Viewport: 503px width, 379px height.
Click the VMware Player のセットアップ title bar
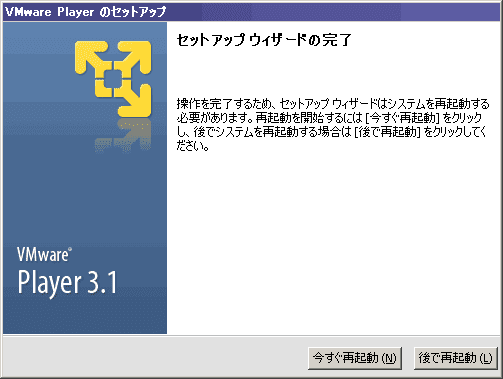click(252, 12)
